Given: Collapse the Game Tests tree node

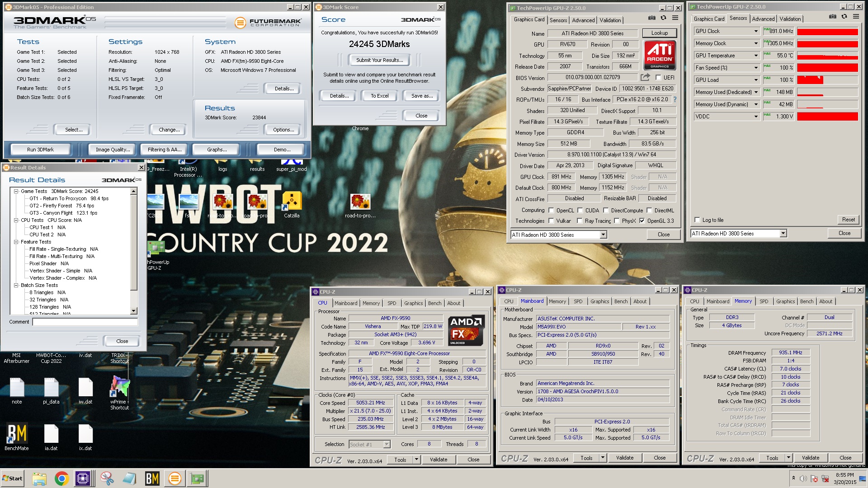Looking at the screenshot, I should [x=16, y=191].
